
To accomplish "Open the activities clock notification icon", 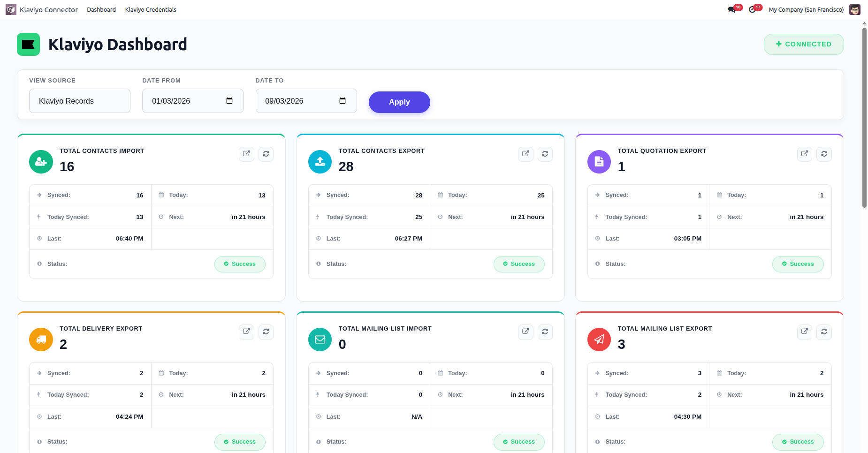I will (x=753, y=9).
